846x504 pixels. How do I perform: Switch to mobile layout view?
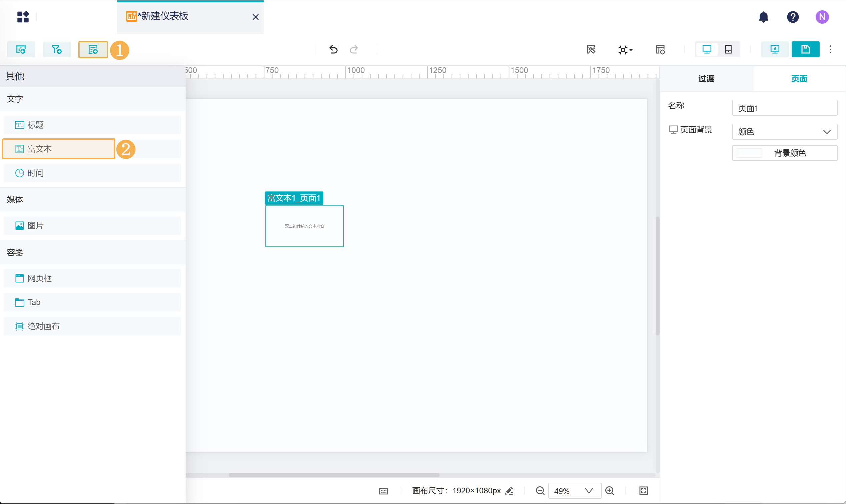pos(728,50)
